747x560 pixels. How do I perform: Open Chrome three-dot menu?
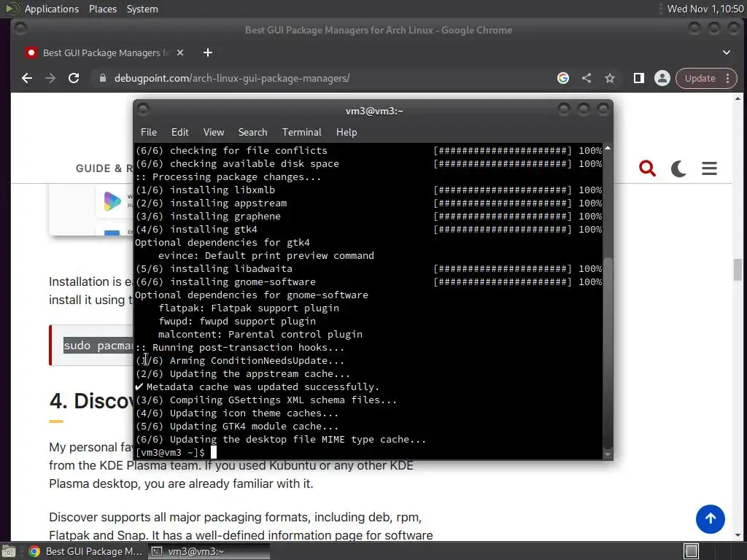click(728, 78)
